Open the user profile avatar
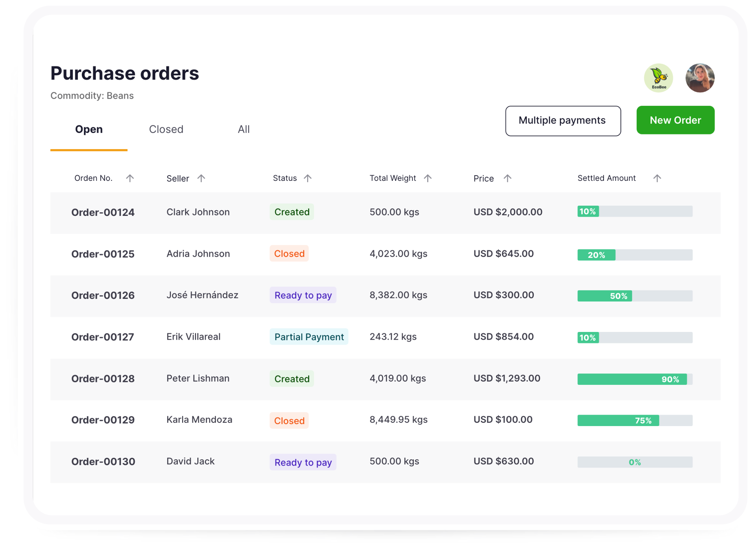Viewport: 756px width, 547px height. coord(700,78)
